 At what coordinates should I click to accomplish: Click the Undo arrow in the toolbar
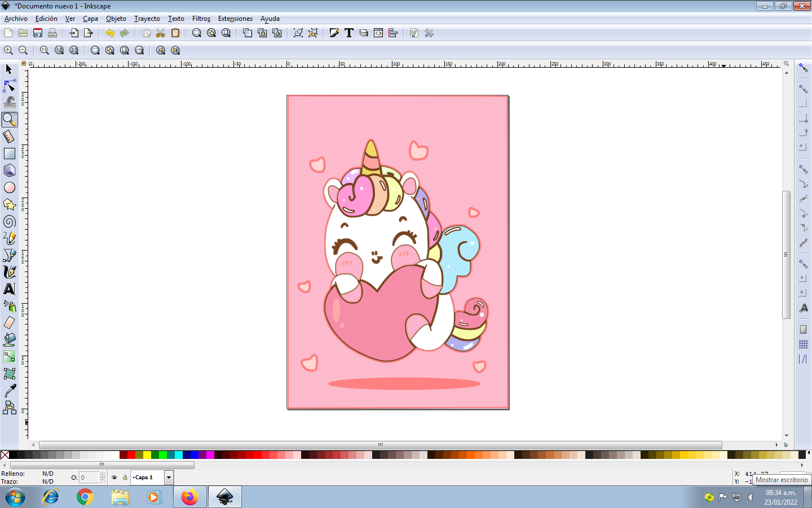point(110,33)
